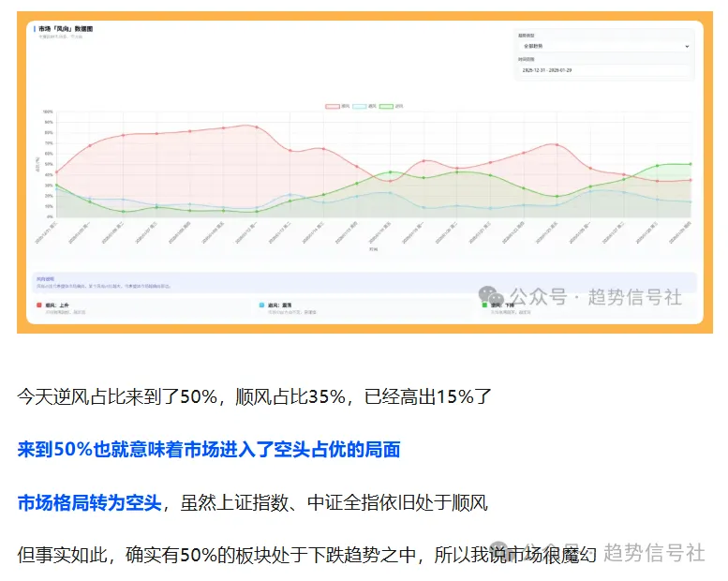Click the sentence starting 今天逆风占比来到了50%
This screenshot has height=581, width=728.
[254, 397]
